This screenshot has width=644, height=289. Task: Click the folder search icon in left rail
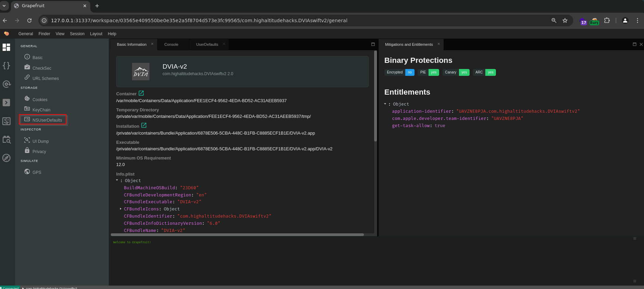(x=6, y=139)
